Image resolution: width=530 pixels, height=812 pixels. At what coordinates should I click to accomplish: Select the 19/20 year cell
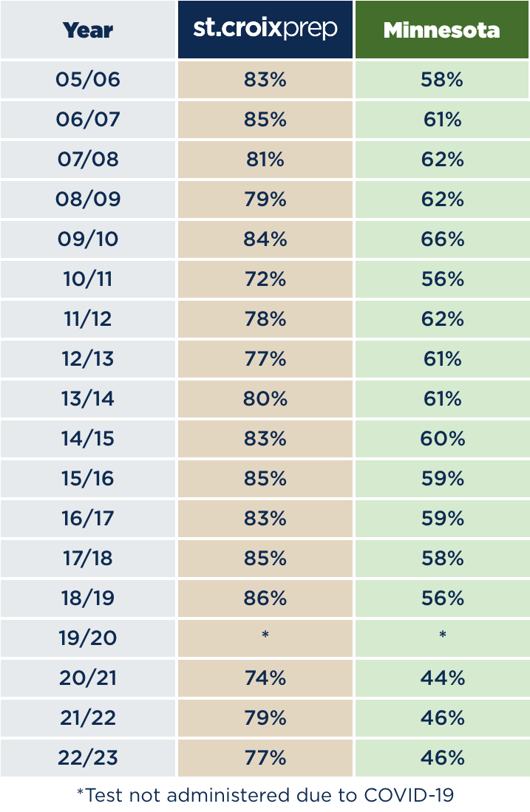[87, 638]
